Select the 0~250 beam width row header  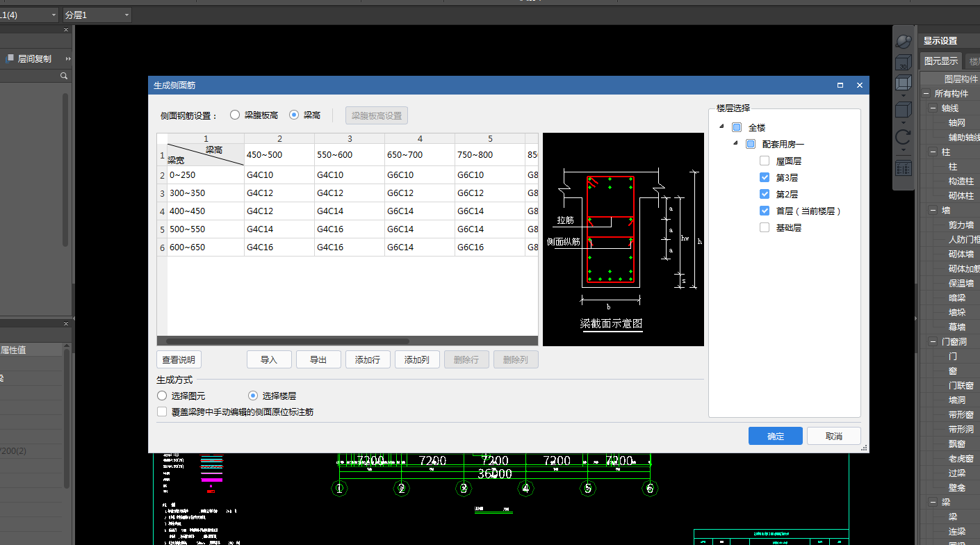tap(206, 174)
